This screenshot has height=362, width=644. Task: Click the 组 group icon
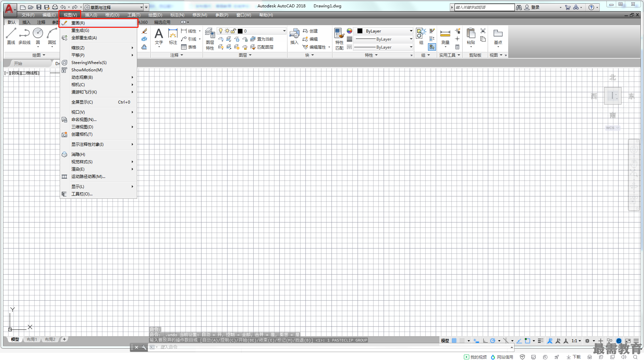421,36
